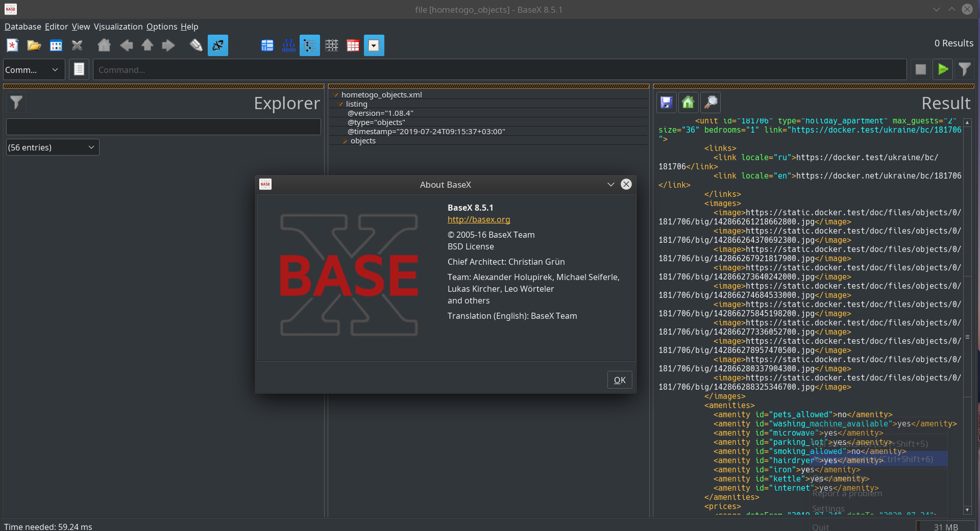Image resolution: width=980 pixels, height=531 pixels.
Task: Toggle the Explorer panel icon
Action: [x=218, y=45]
